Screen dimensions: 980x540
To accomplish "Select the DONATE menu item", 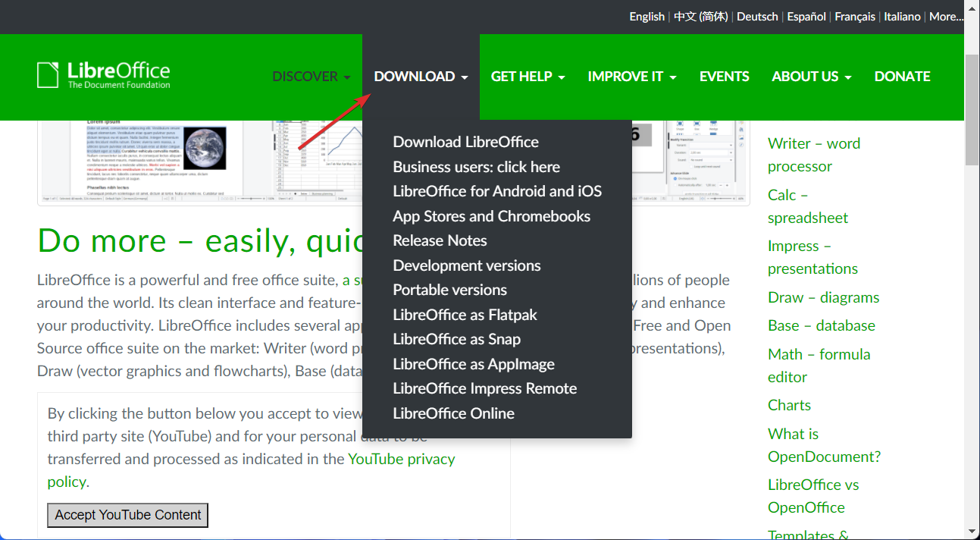I will click(x=902, y=76).
